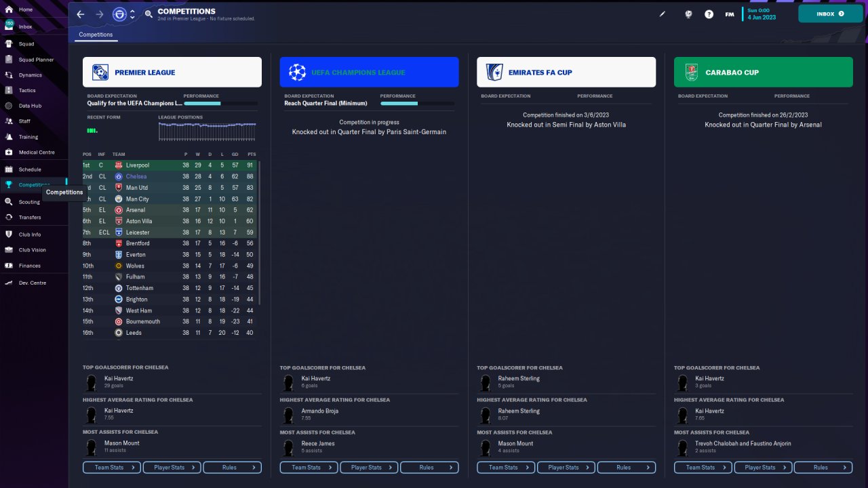Screen dimensions: 868x488
Task: Open Emirates FA Cup Team Stats
Action: (506, 467)
